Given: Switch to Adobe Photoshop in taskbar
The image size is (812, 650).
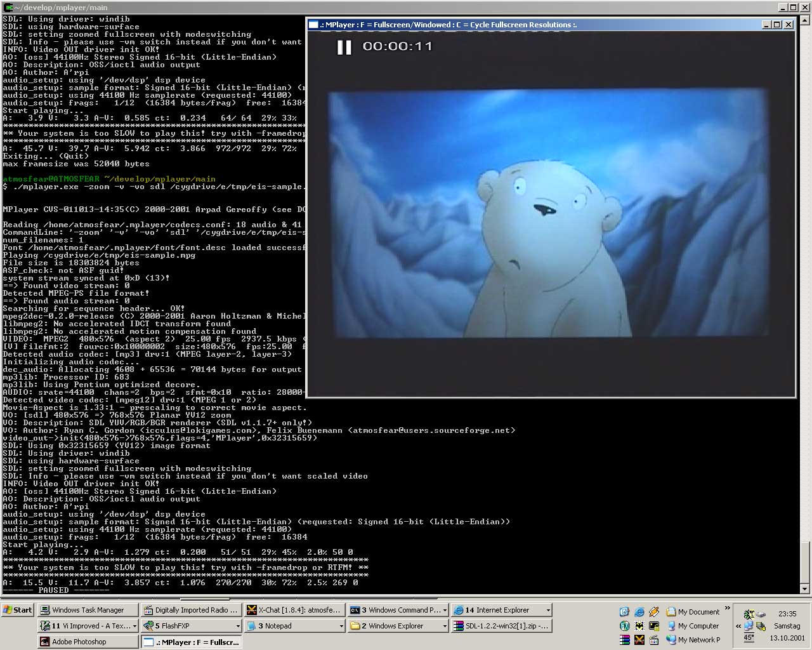Looking at the screenshot, I should (88, 642).
